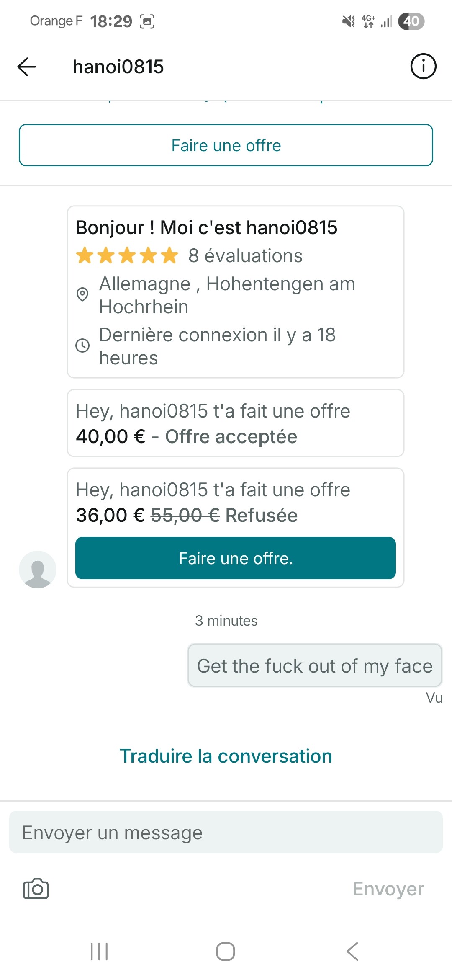Tap the camera icon to attach photo
The image size is (452, 980).
36,888
